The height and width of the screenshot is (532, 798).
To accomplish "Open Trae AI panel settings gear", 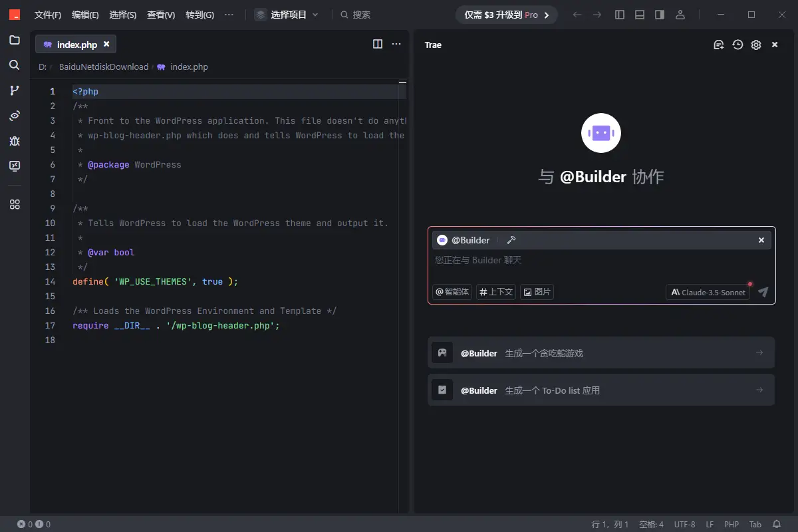I will 756,45.
